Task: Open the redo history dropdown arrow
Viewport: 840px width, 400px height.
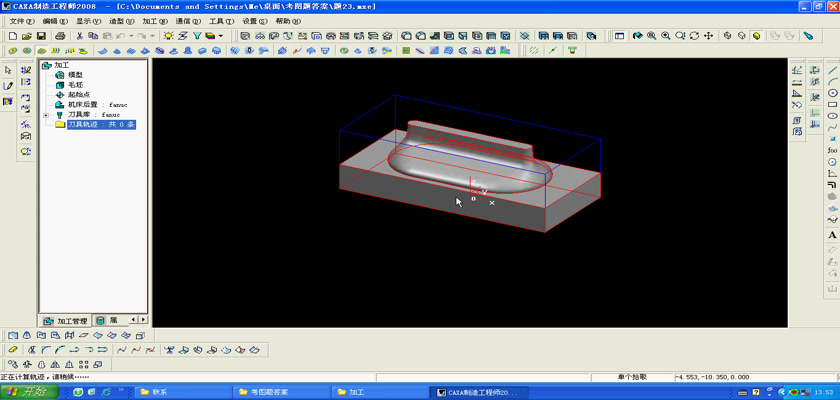Action: 152,36
